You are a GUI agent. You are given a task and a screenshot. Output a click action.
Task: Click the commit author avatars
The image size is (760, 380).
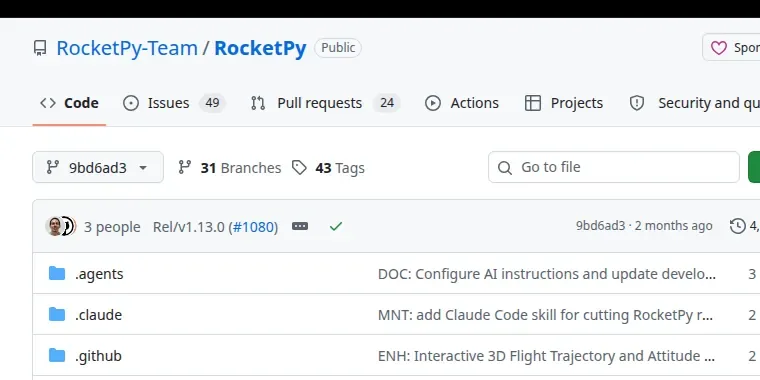[60, 226]
